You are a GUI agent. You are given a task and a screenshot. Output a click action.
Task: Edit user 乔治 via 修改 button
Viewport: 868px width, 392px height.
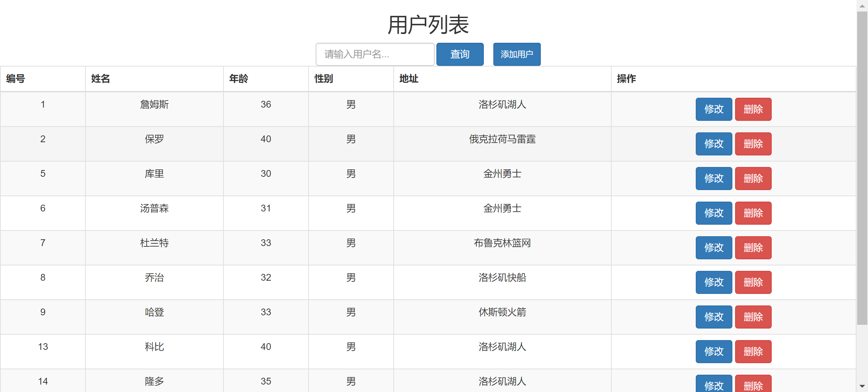[713, 282]
